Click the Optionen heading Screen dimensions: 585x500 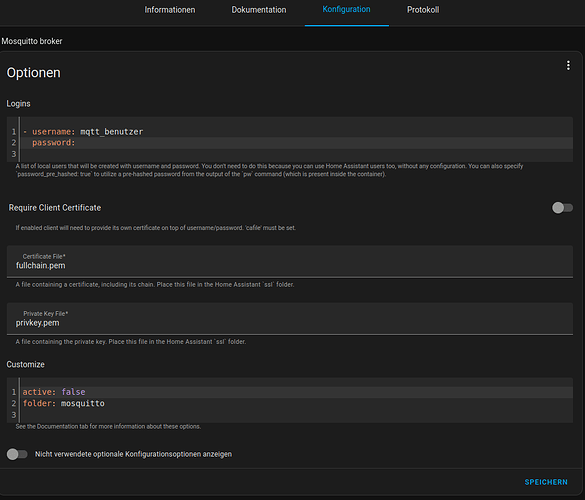coord(33,73)
